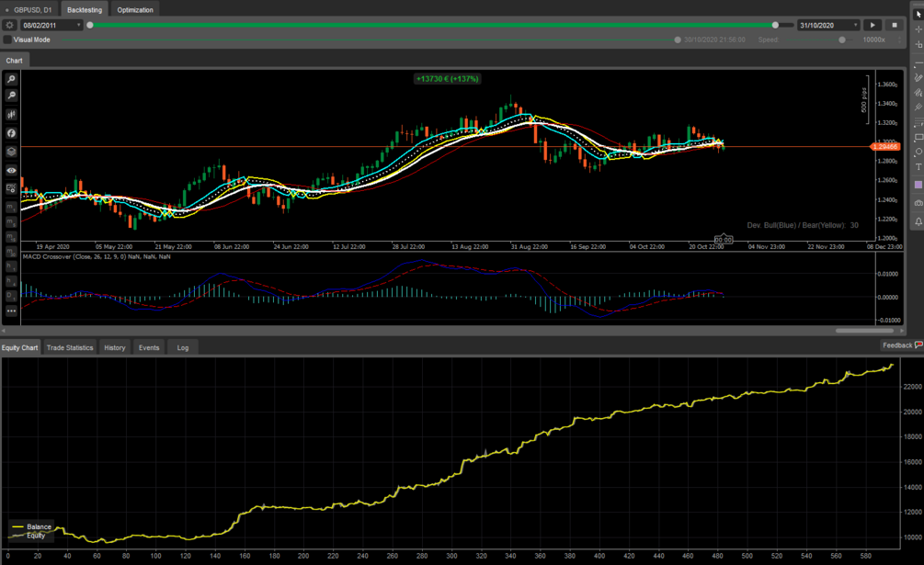This screenshot has height=565, width=924.
Task: Select the cursor pointer tool
Action: coord(918,14)
